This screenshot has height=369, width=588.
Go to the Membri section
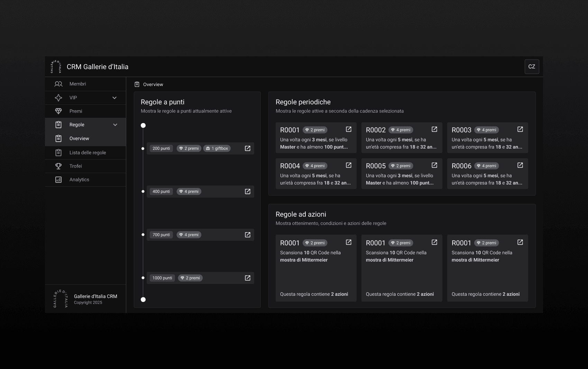click(85, 84)
